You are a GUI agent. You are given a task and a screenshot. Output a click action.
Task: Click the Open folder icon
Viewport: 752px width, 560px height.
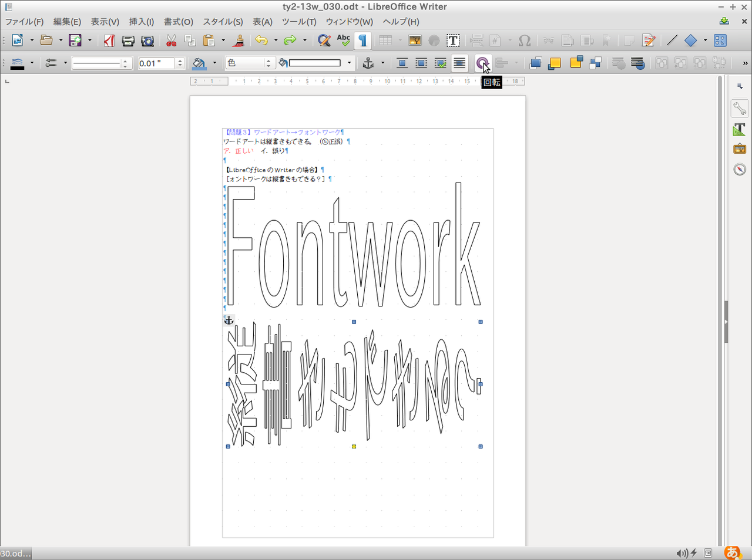(x=46, y=41)
